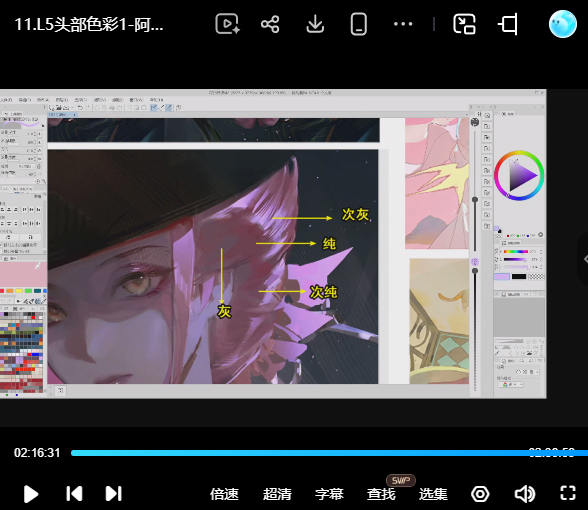Select the rainbow hue slider

click(516, 251)
